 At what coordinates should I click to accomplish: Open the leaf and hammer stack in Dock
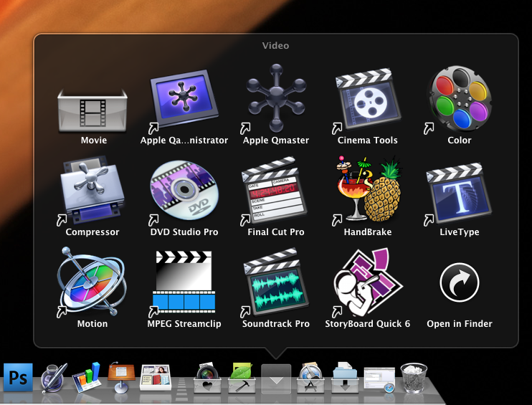point(242,378)
